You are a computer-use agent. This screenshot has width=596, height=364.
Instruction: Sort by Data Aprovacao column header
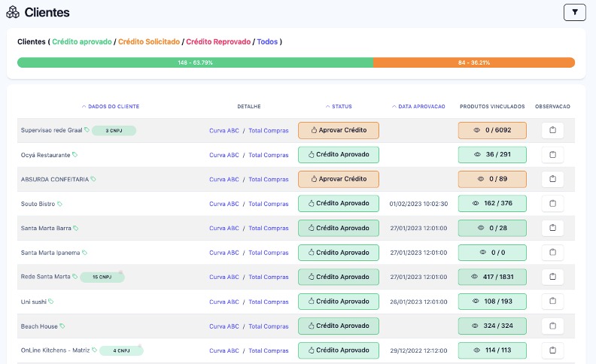click(x=418, y=107)
